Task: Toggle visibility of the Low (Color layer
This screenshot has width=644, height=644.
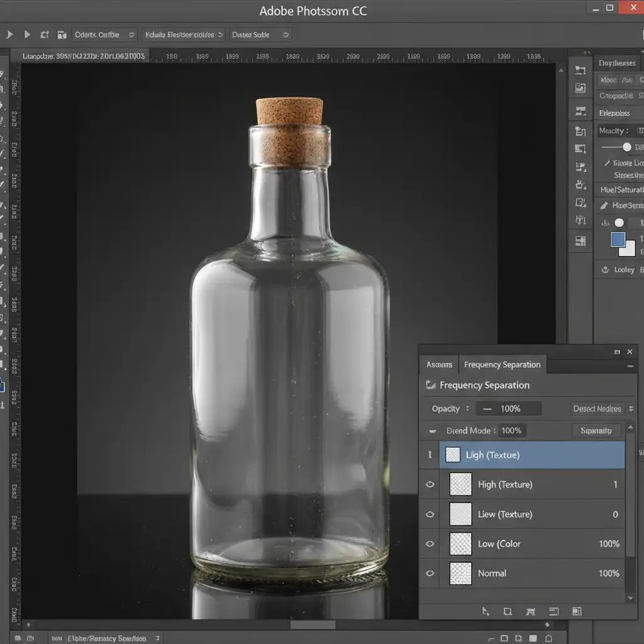Action: pyautogui.click(x=430, y=543)
